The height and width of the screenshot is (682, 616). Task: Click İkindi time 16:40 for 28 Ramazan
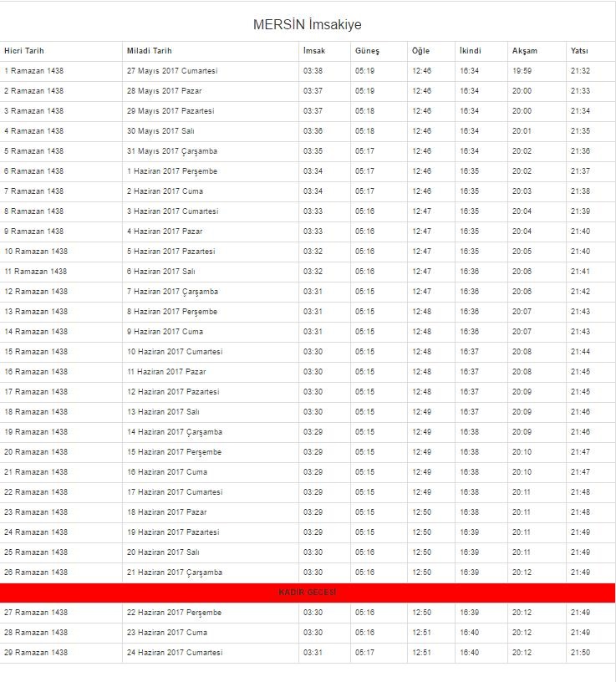pyautogui.click(x=470, y=632)
